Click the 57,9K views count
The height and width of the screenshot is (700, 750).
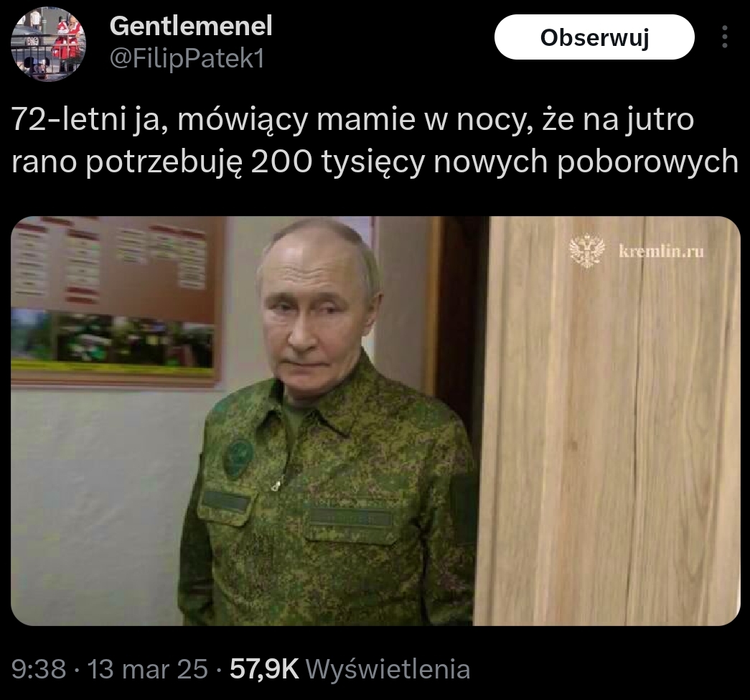tap(264, 668)
